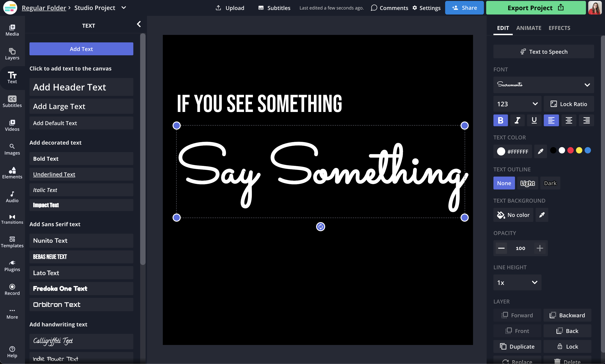
Task: Switch to the Animate tab
Action: point(529,28)
